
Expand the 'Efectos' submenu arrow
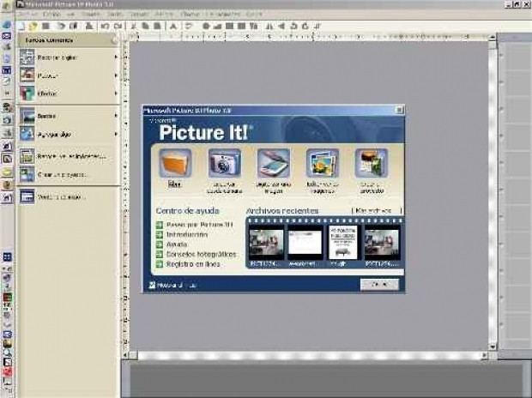(x=116, y=93)
